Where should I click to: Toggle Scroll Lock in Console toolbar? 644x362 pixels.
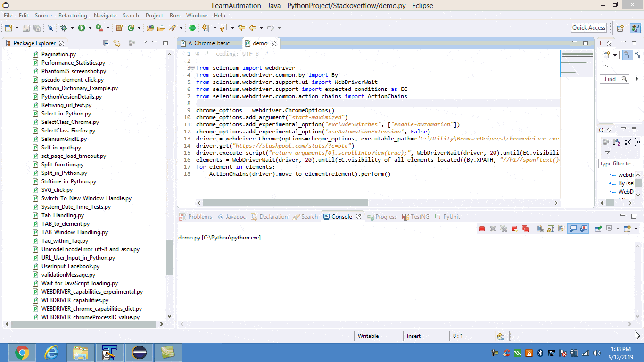[550, 229]
